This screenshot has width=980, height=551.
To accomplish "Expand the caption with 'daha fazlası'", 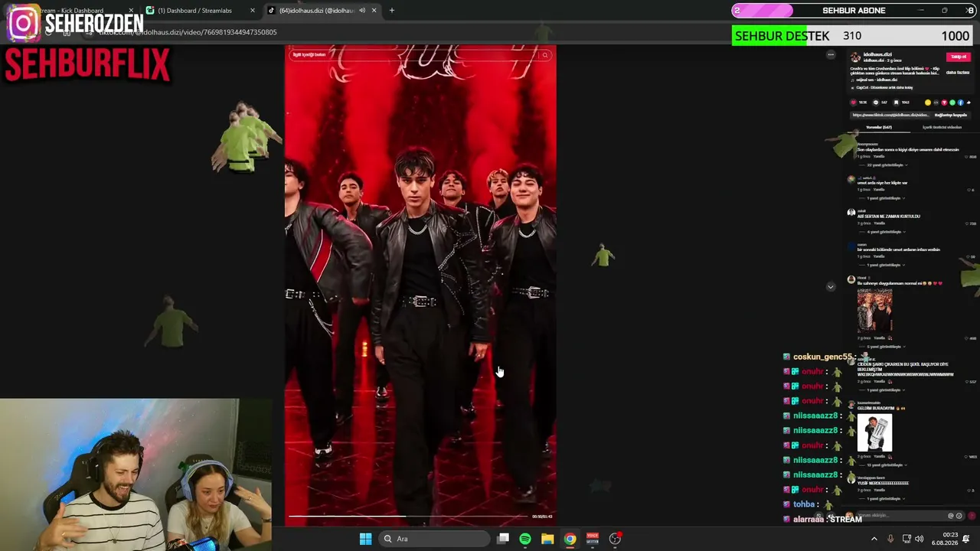I will (x=957, y=73).
